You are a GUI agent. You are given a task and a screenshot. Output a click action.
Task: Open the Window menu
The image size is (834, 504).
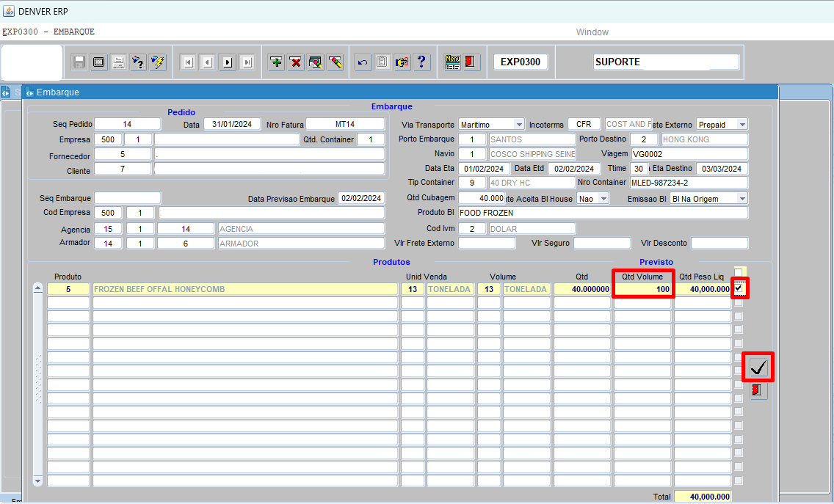coord(592,32)
